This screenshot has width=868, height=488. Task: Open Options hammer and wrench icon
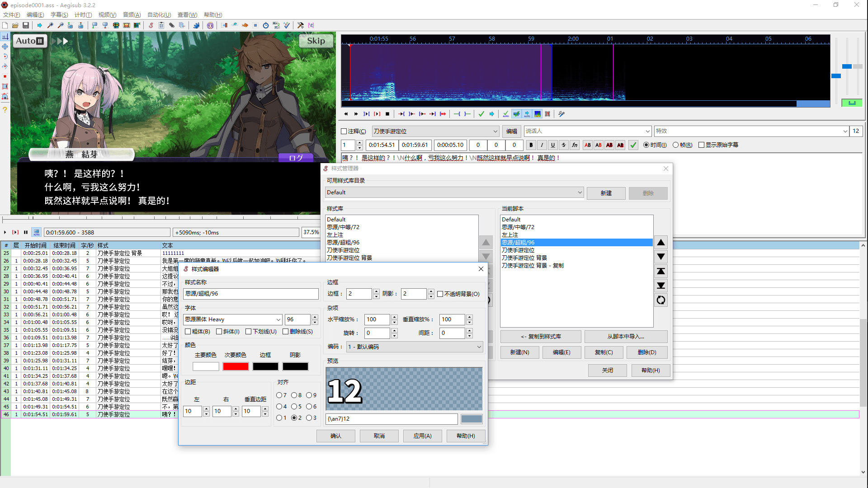click(300, 25)
